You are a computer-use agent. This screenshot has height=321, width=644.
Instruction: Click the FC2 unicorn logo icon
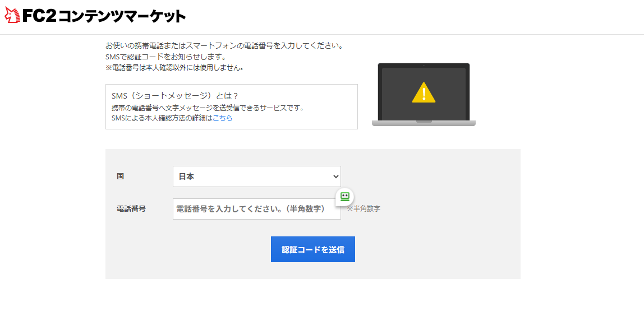click(x=12, y=16)
